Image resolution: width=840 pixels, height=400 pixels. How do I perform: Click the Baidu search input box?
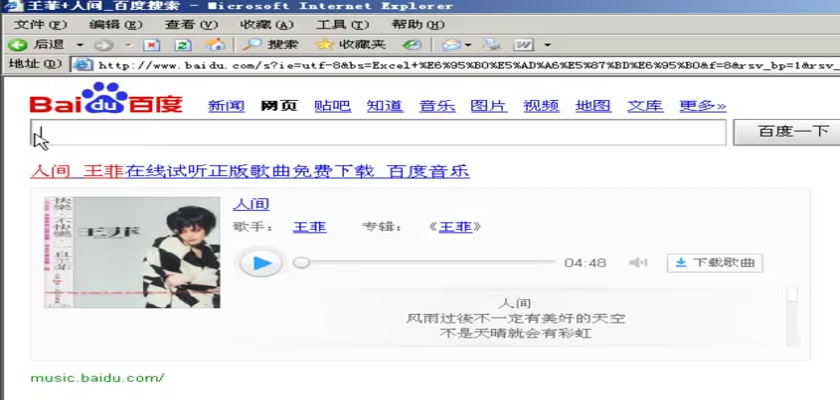pyautogui.click(x=378, y=132)
